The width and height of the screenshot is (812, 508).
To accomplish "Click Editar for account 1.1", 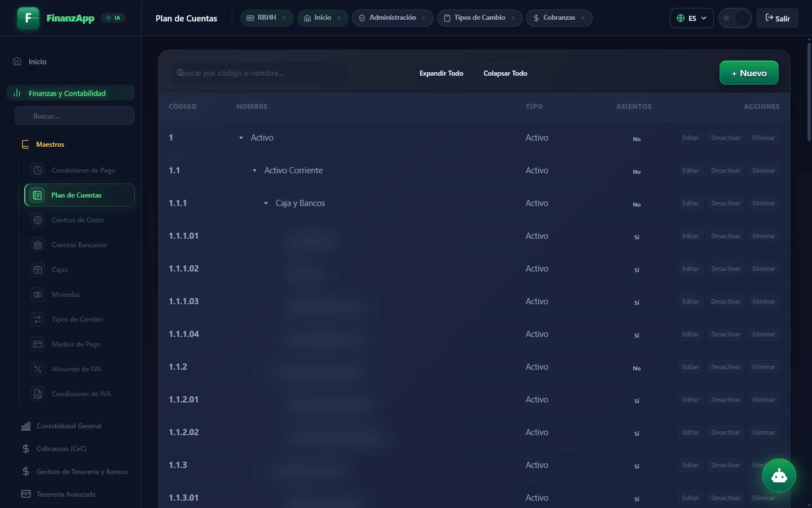I will click(690, 170).
